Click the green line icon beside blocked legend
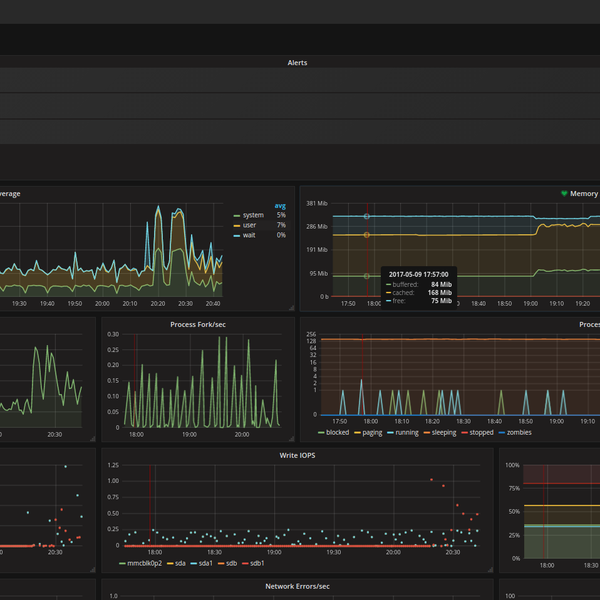 [320, 433]
